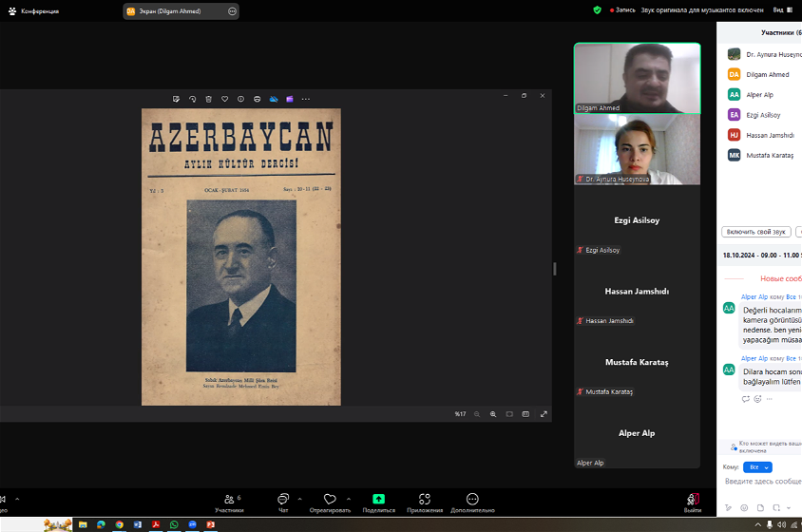Open the Дополнительно more options button
The width and height of the screenshot is (802, 532).
pyautogui.click(x=472, y=503)
